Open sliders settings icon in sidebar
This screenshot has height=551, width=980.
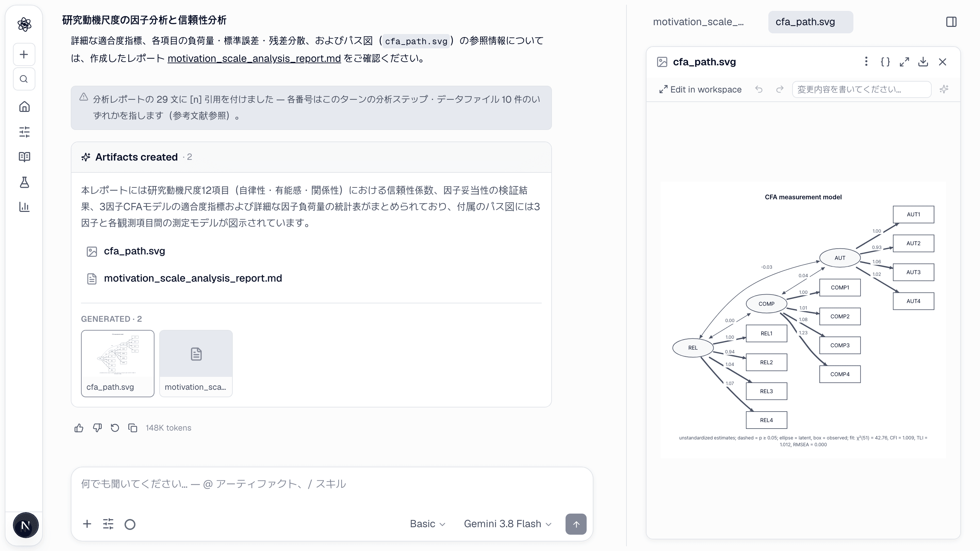click(x=24, y=132)
